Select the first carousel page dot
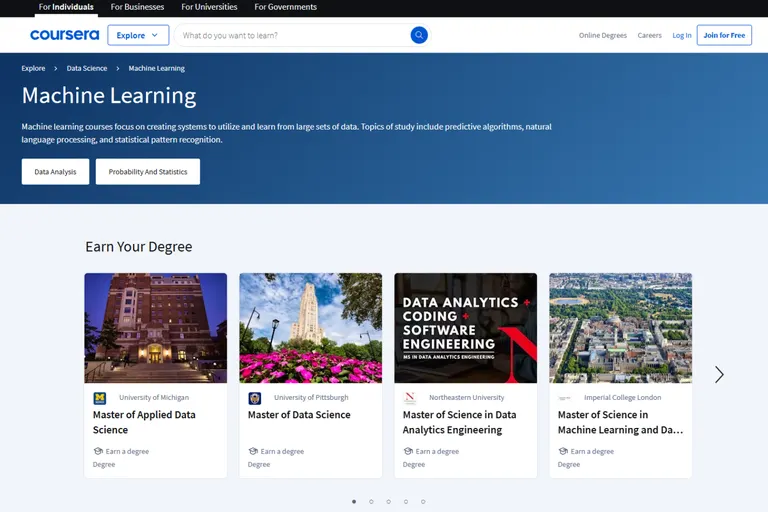 pos(354,502)
